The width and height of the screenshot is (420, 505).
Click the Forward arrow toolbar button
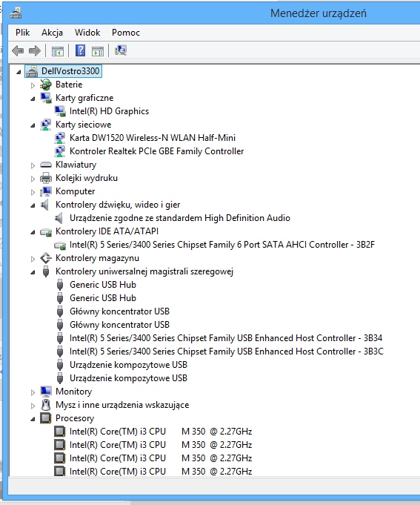(x=35, y=50)
